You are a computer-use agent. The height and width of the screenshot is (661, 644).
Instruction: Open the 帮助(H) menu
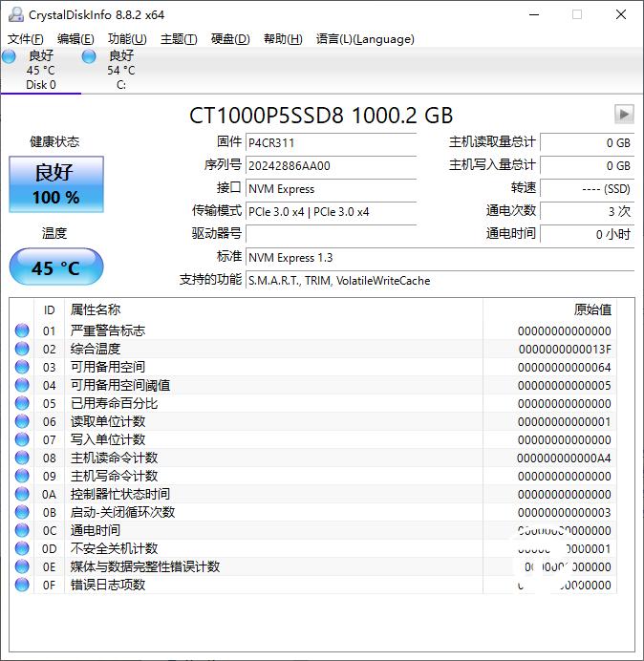point(283,39)
